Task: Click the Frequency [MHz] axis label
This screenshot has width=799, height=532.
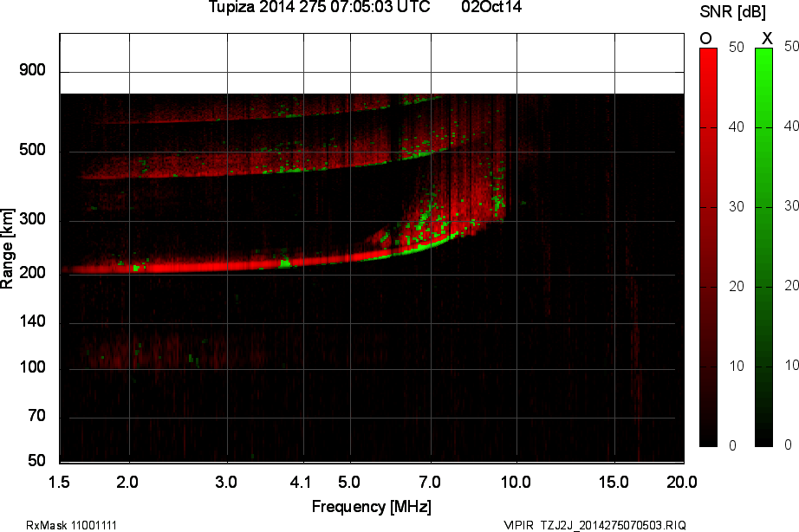Action: tap(372, 506)
